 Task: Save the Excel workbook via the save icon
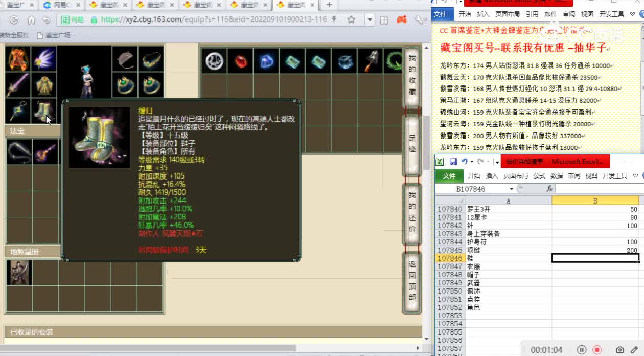pyautogui.click(x=453, y=162)
